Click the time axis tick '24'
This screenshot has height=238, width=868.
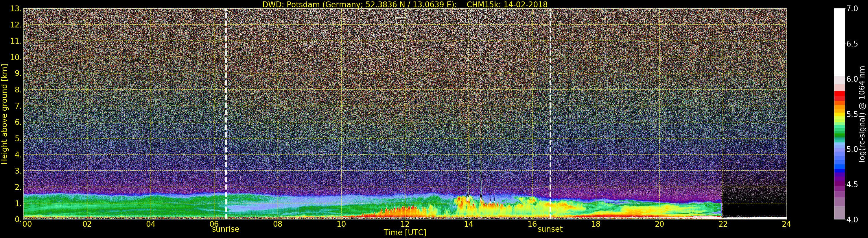pos(786,224)
